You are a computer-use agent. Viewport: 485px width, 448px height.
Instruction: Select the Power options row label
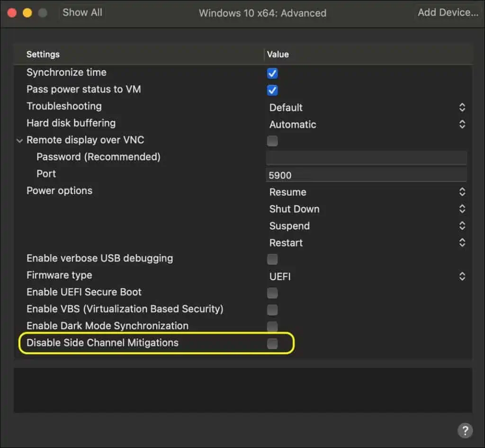click(x=59, y=191)
